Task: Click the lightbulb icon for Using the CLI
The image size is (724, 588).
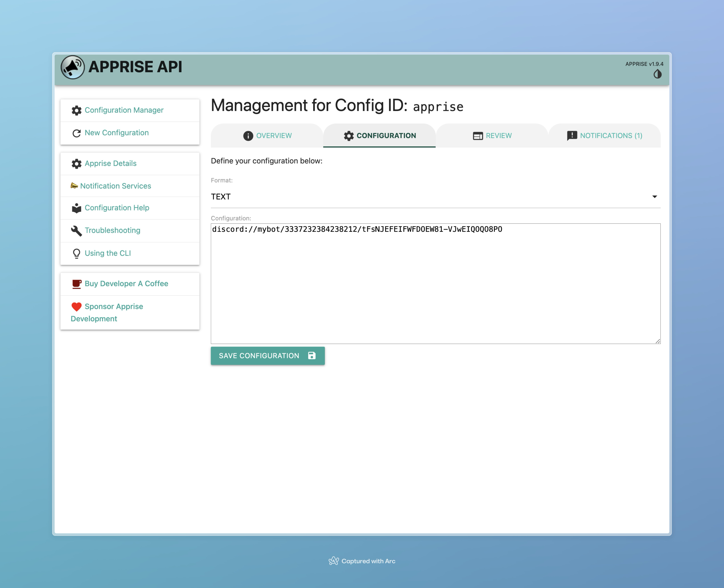Action: pyautogui.click(x=77, y=253)
